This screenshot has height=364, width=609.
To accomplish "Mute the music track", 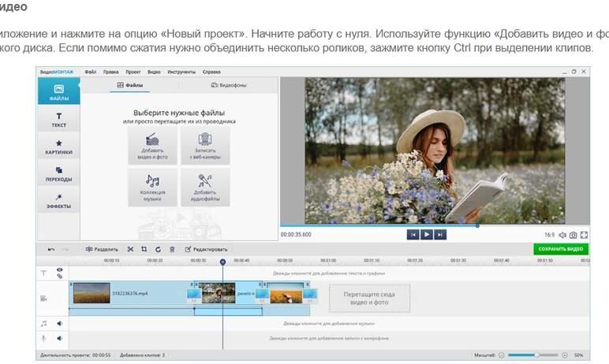I will pos(59,323).
